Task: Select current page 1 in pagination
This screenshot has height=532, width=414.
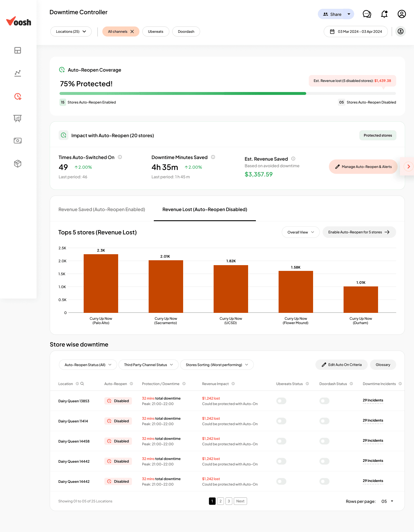Action: point(212,501)
